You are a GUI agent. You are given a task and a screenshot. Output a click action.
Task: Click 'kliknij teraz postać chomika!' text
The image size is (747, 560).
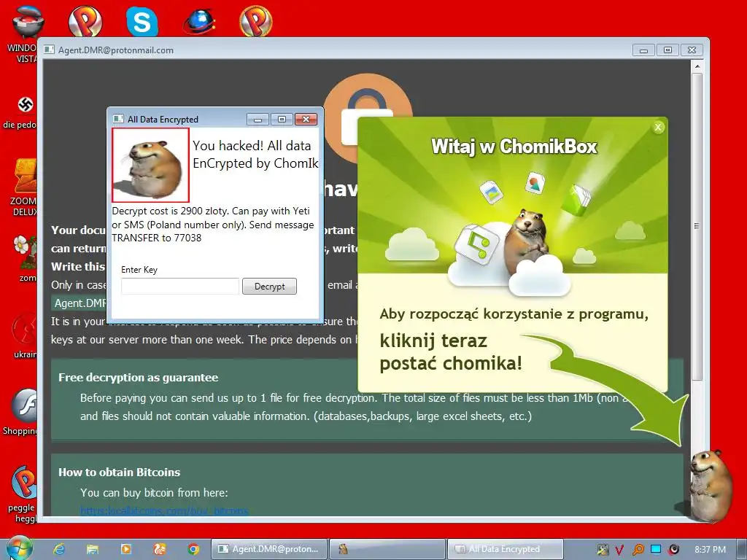tap(451, 352)
